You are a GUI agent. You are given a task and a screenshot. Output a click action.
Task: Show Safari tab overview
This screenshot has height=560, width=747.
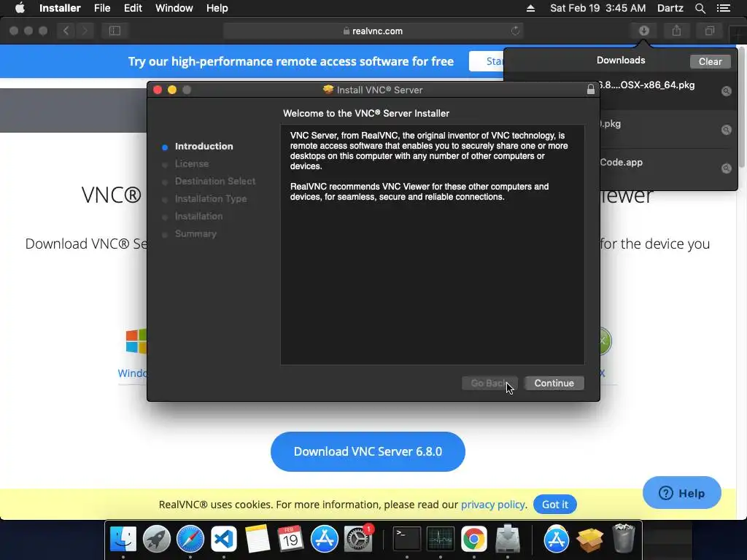click(709, 31)
